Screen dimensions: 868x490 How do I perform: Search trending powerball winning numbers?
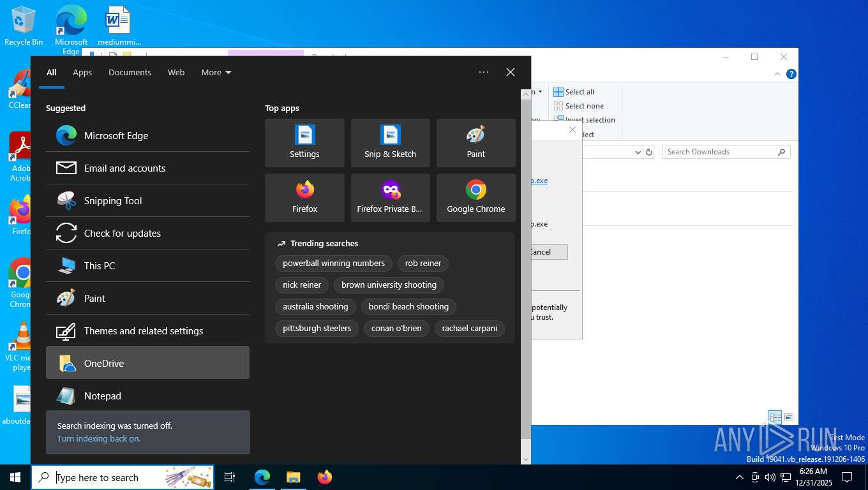(x=334, y=263)
